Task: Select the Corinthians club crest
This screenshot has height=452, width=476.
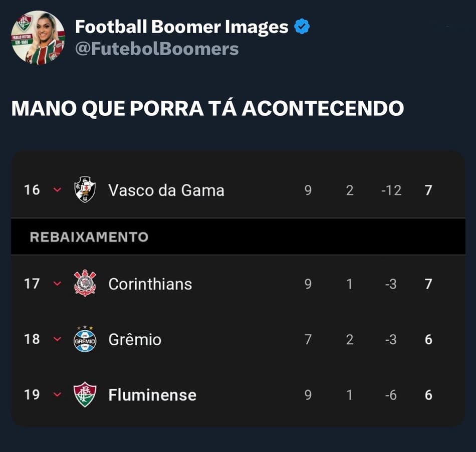Action: (85, 283)
